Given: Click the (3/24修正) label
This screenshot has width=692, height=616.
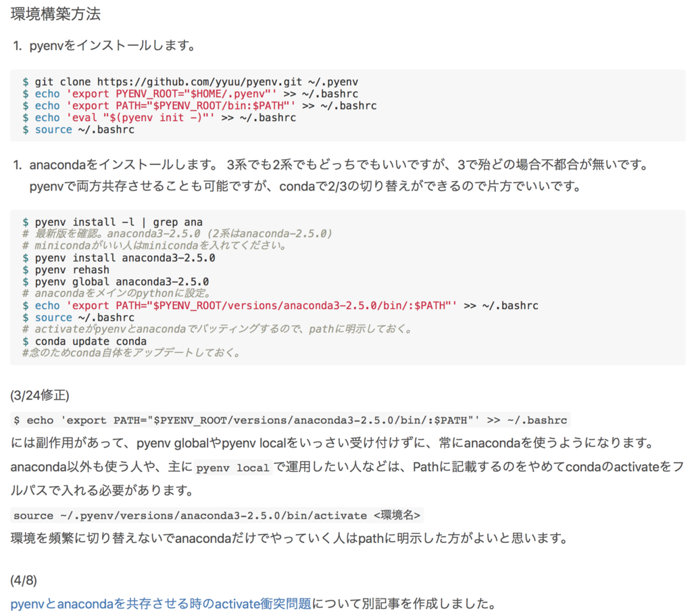Looking at the screenshot, I should point(40,395).
